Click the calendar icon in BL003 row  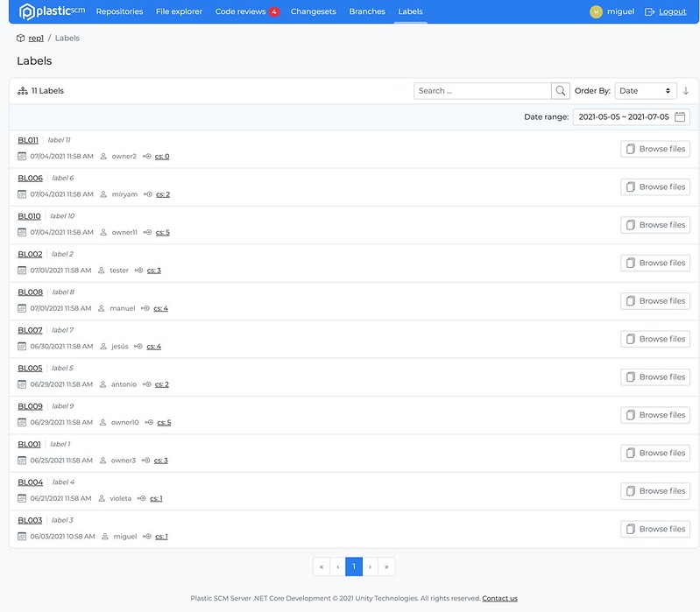[22, 536]
